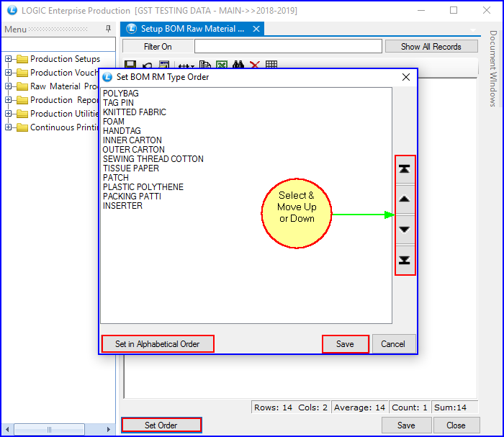Click Save in the order dialog
This screenshot has height=437, width=504.
[x=345, y=344]
